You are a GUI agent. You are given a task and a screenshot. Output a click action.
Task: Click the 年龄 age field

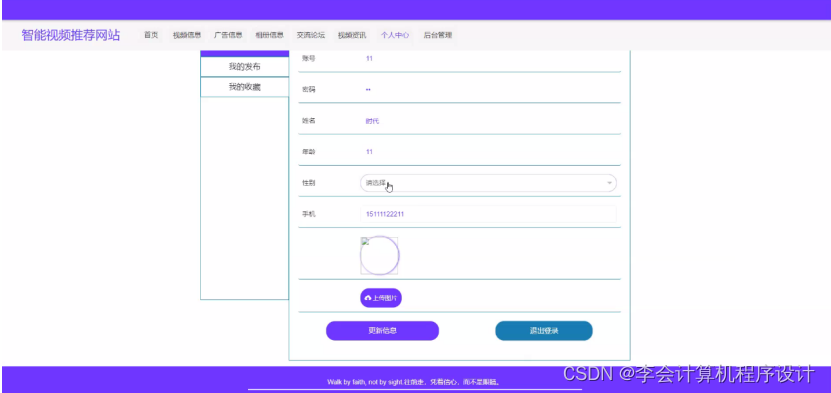point(488,151)
